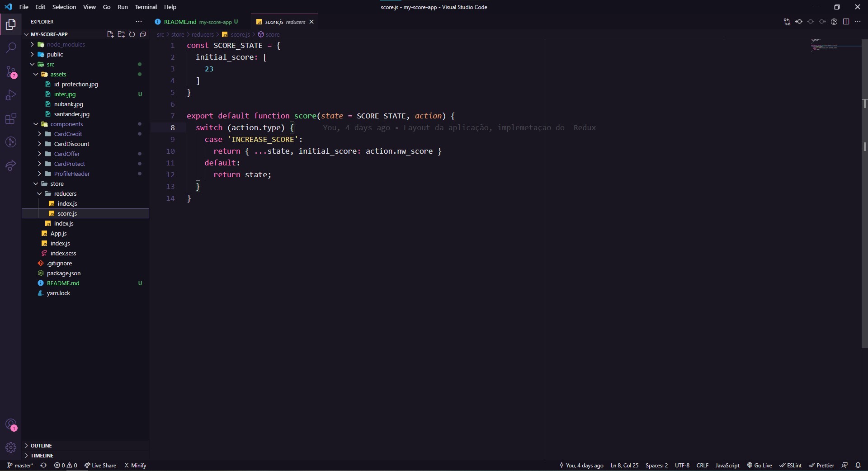Open the Live Share view in the activity bar

(10, 165)
